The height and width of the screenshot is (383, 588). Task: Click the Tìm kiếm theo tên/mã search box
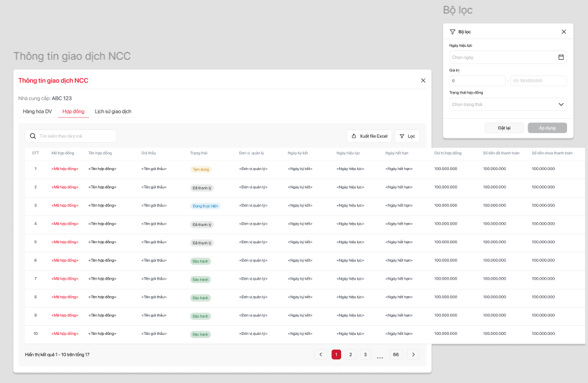75,136
